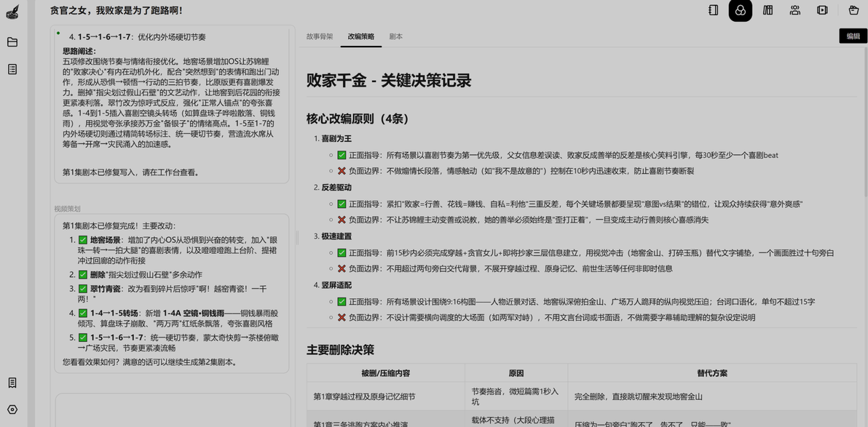Viewport: 868px width, 427px height.
Task: Open the document list icon in sidebar
Action: (12, 69)
